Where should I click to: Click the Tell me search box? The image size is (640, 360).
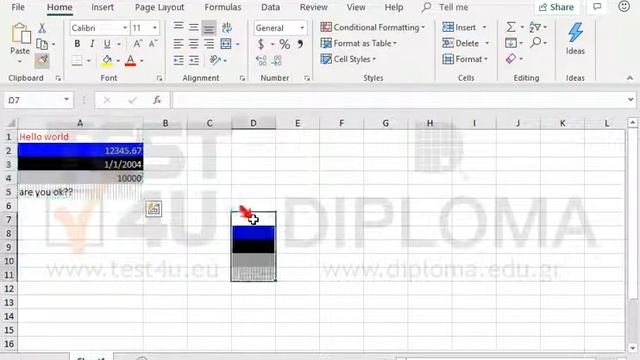(x=445, y=7)
